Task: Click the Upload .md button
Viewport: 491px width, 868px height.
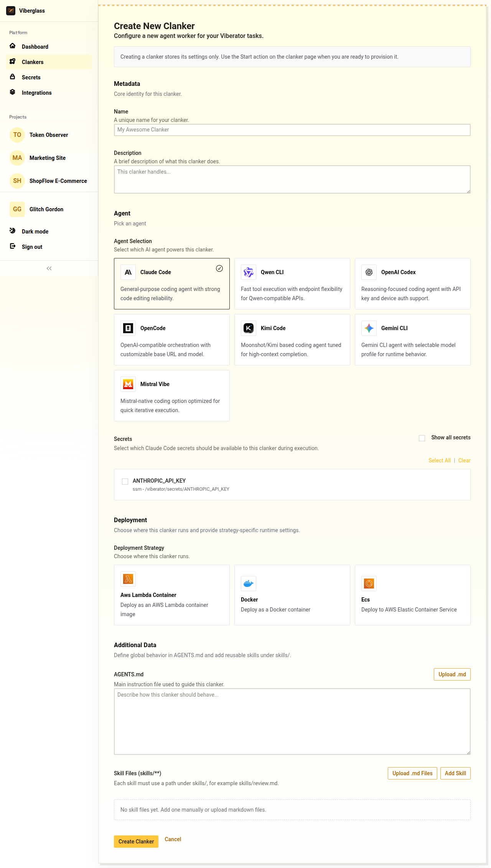Action: (x=452, y=674)
